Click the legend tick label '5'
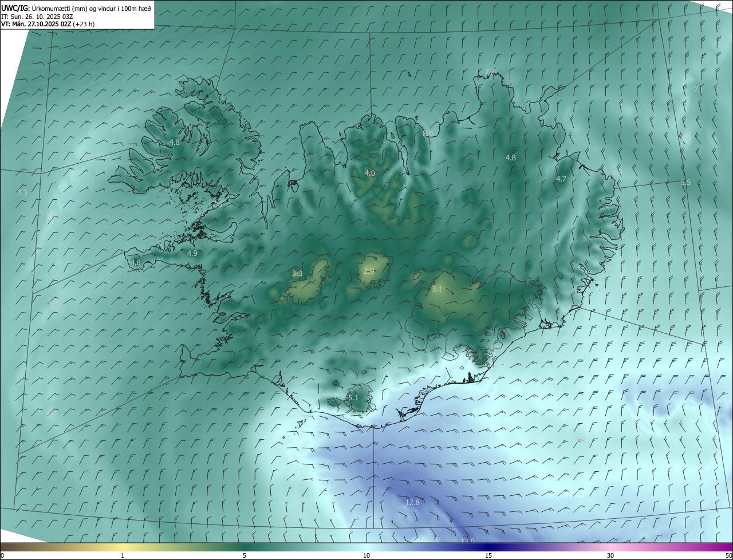 (245, 555)
